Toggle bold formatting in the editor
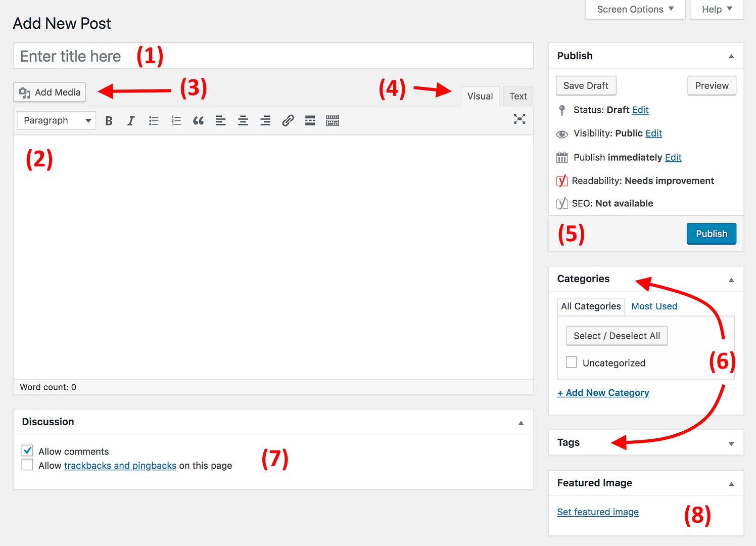Image resolution: width=756 pixels, height=546 pixels. pos(109,120)
